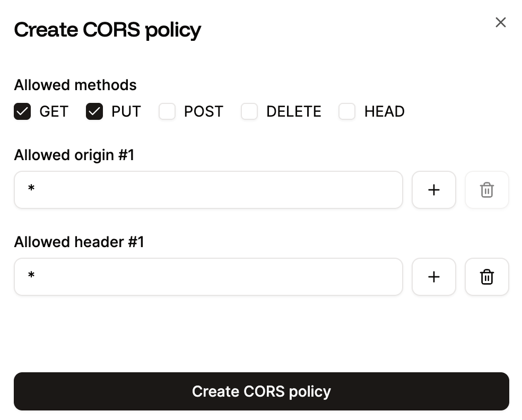The height and width of the screenshot is (420, 522).
Task: Enable the DELETE method checkbox
Action: click(x=249, y=111)
